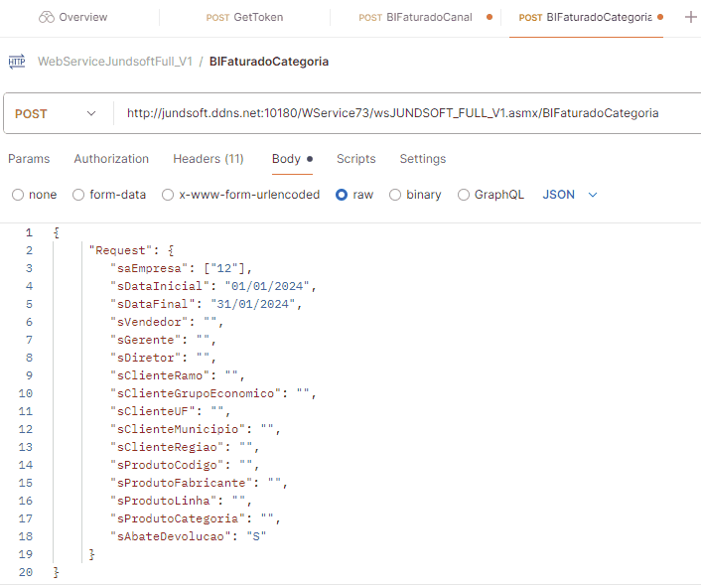The height and width of the screenshot is (588, 701).
Task: Click WebServiceJundsoftFull_V1 breadcrumb link
Action: 114,62
